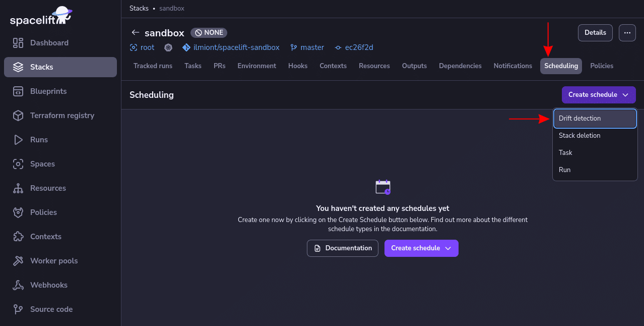Click the calendar icon in empty state
This screenshot has width=644, height=326.
(x=383, y=187)
